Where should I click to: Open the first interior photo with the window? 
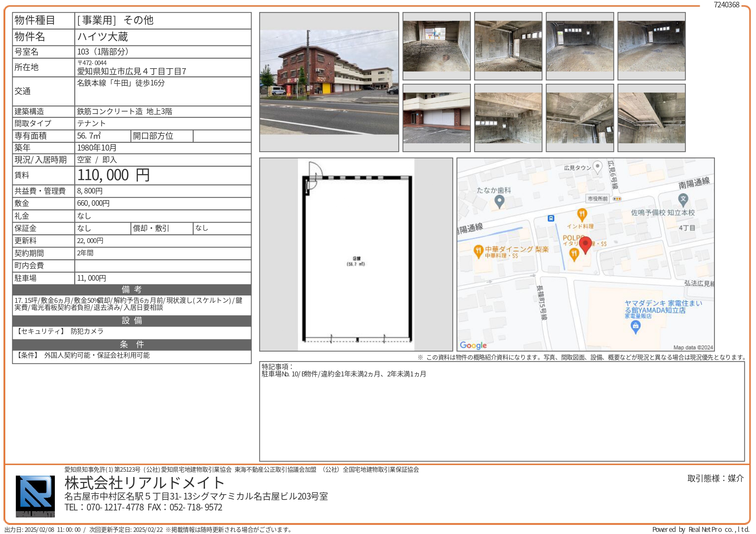[x=436, y=46]
